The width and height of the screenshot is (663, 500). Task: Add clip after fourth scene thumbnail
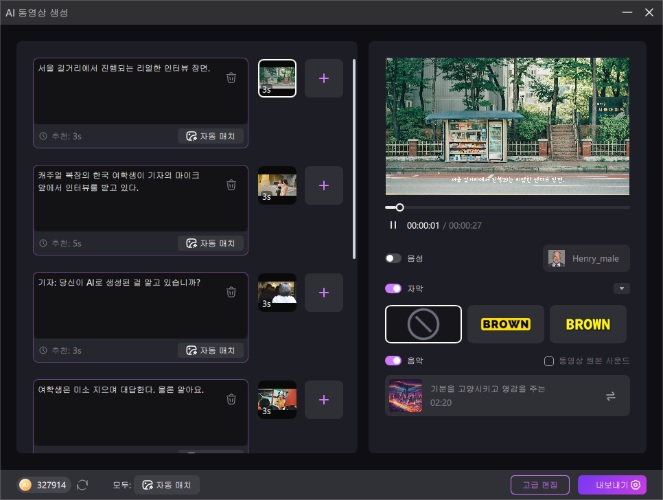[324, 399]
